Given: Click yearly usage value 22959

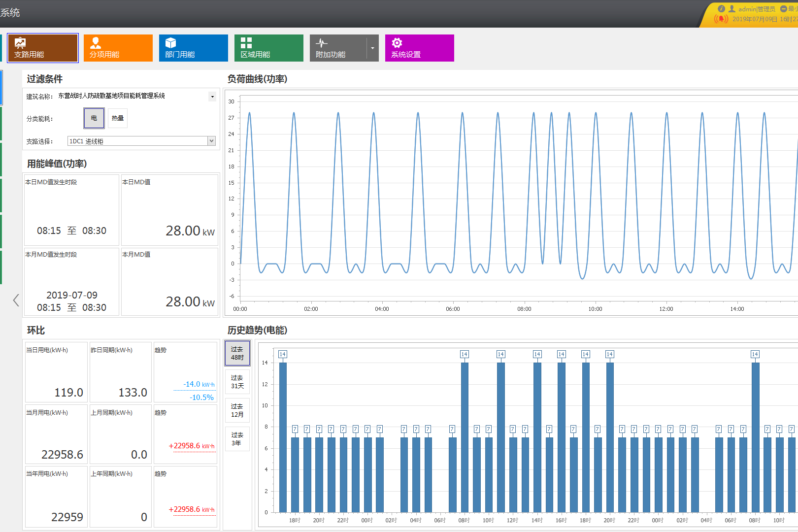Looking at the screenshot, I should click(x=67, y=517).
